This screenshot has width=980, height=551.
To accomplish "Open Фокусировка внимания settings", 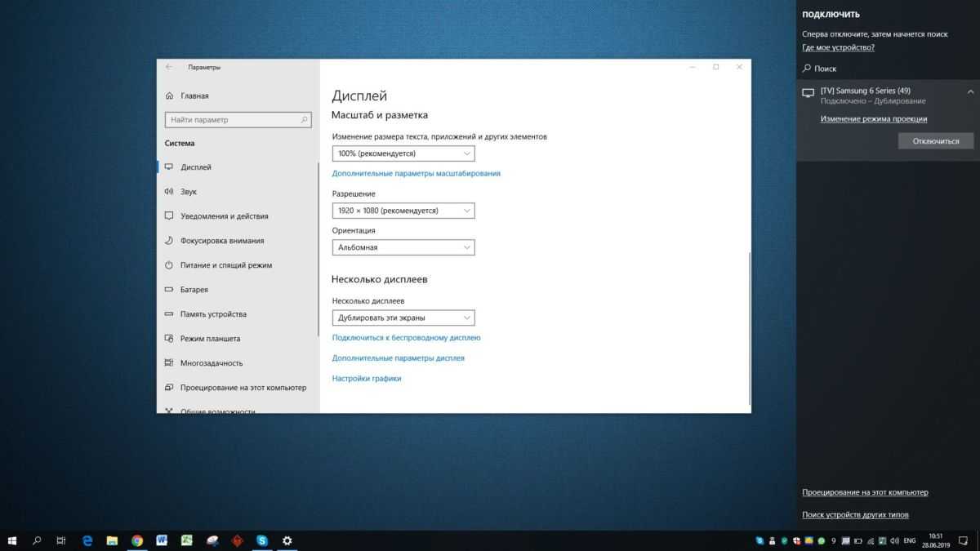I will (222, 241).
